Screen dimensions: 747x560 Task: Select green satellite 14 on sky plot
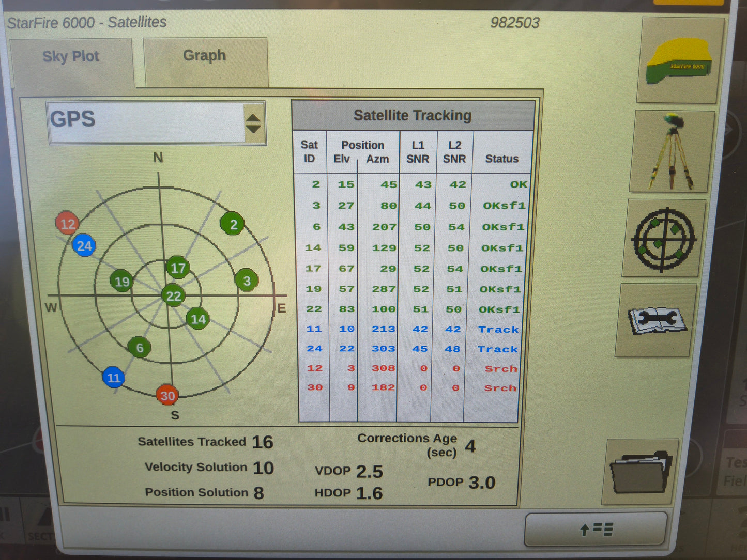pos(197,318)
